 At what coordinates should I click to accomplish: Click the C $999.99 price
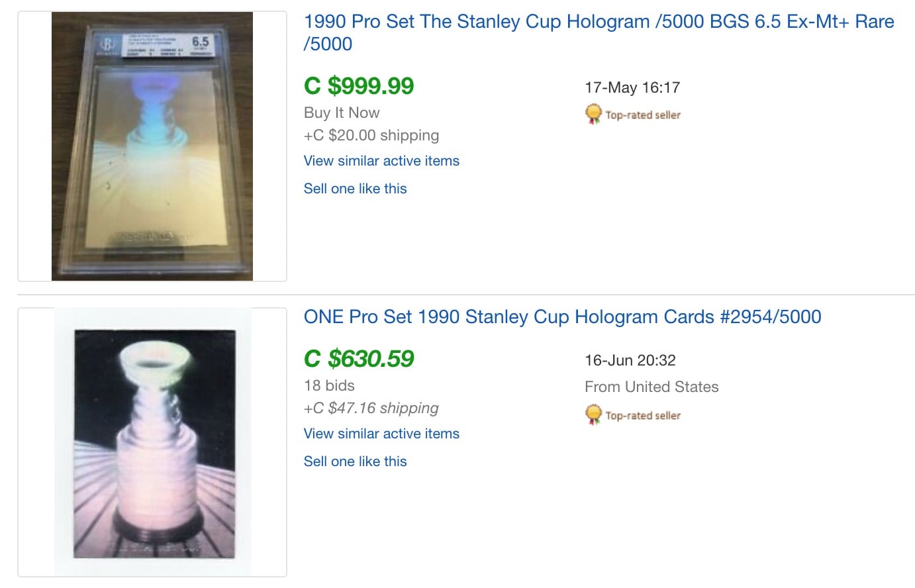(x=359, y=86)
